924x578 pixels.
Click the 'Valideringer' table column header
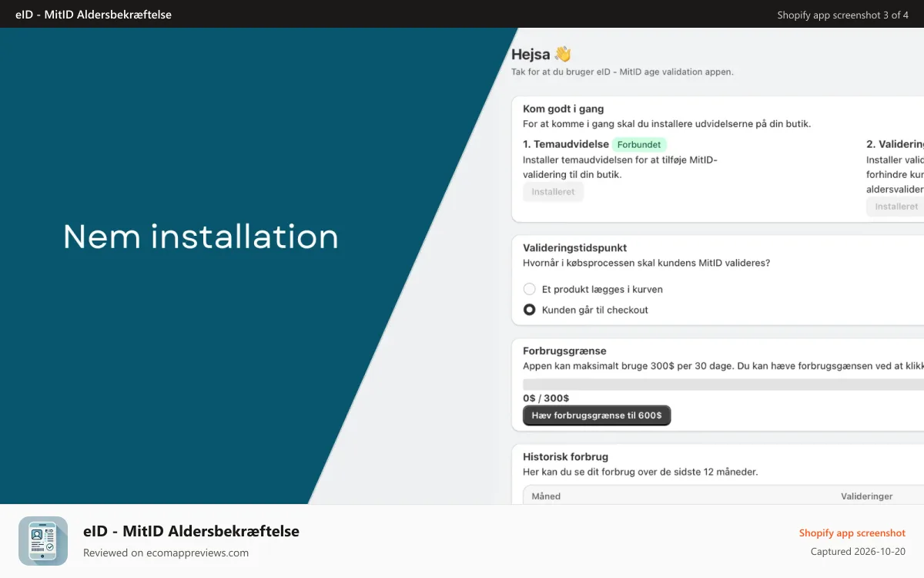click(866, 496)
